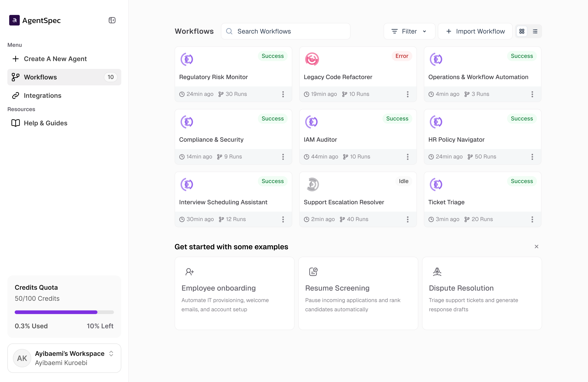Click the red Legacy Code Refactorer icon
Screen dimensions: 588x382
[312, 59]
